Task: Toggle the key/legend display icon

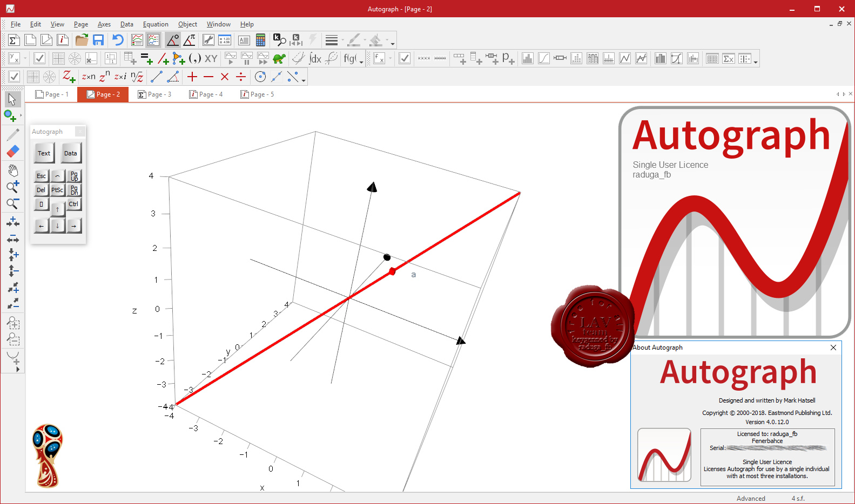Action: tap(153, 40)
